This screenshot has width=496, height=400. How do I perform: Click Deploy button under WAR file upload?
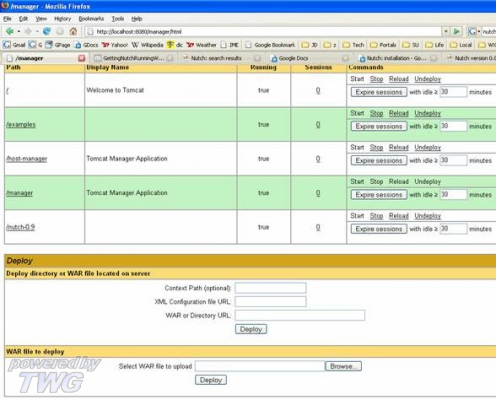coord(211,380)
